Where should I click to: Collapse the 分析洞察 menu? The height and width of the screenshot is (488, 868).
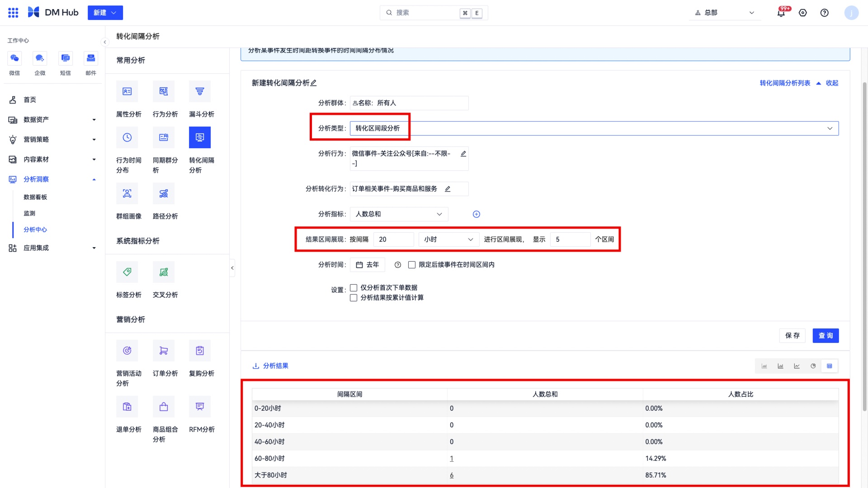tap(52, 179)
